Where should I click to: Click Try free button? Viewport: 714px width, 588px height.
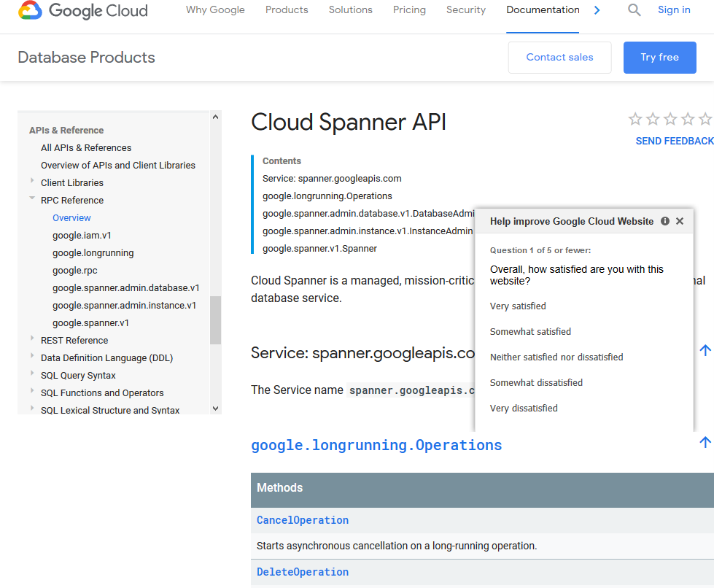click(660, 58)
